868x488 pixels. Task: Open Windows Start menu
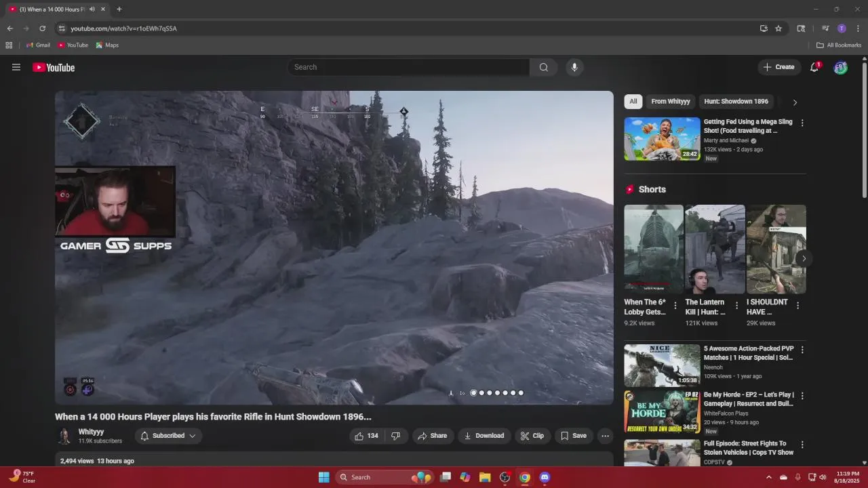324,477
